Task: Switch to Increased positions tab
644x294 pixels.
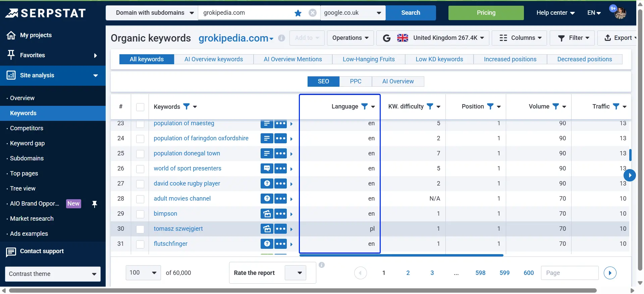Action: click(510, 59)
